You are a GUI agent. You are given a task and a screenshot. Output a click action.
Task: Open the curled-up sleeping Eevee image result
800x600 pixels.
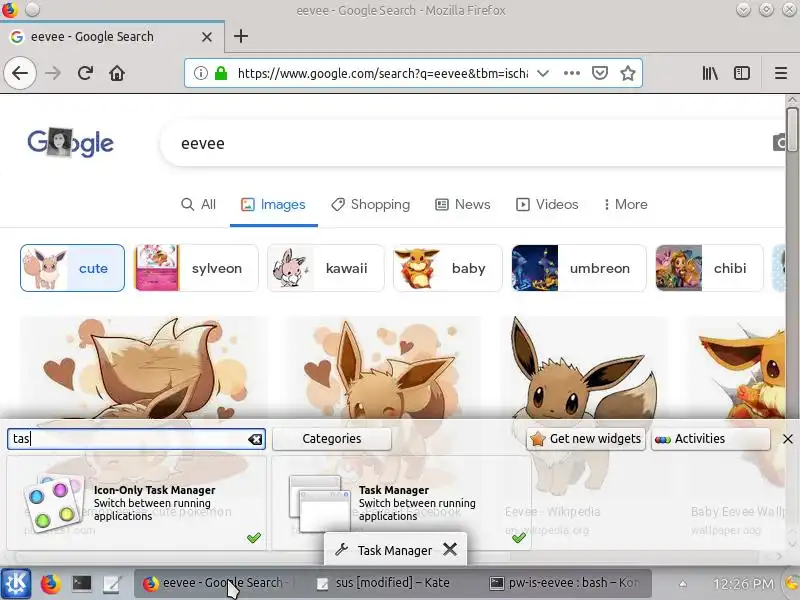point(144,367)
